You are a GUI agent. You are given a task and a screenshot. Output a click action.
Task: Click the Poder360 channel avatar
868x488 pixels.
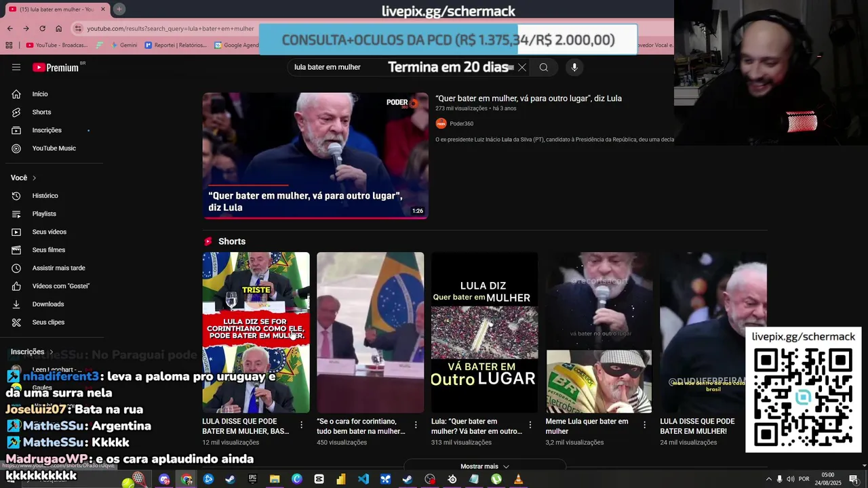[x=441, y=123]
